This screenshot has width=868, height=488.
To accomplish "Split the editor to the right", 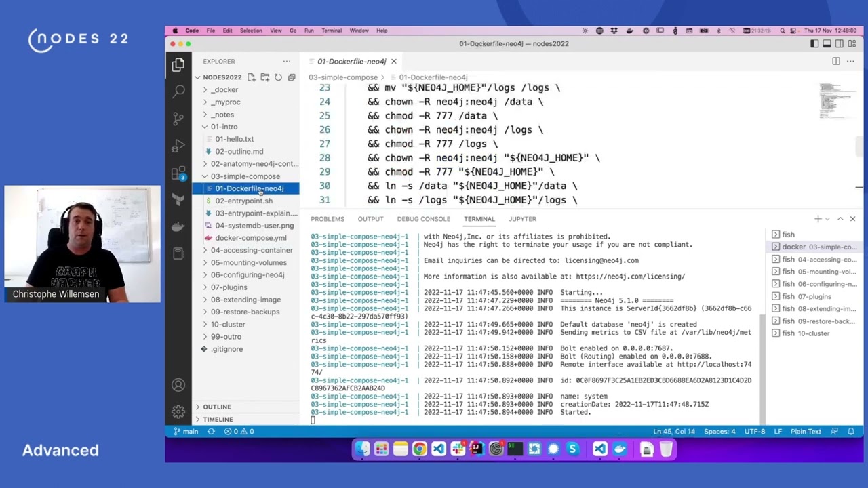I will click(x=836, y=61).
